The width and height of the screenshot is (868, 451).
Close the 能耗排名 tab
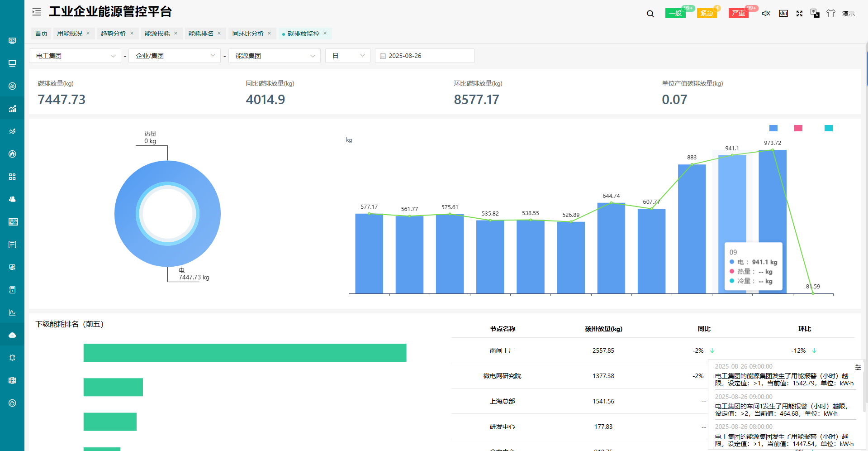click(219, 34)
